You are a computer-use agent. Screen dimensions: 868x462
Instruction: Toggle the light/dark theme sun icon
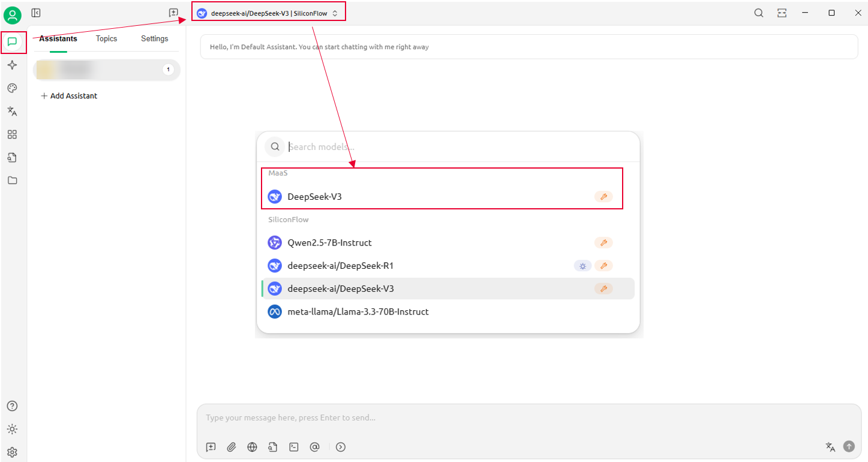click(x=12, y=430)
